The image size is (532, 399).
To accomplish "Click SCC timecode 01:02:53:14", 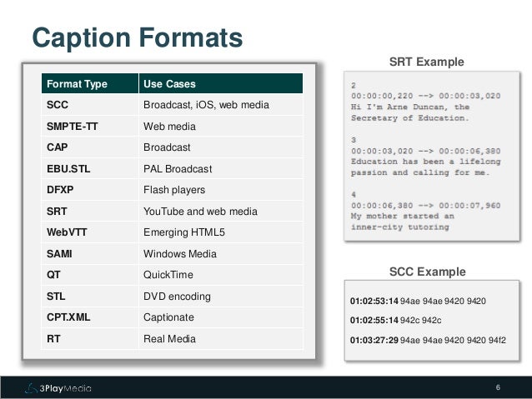I will click(x=374, y=301).
